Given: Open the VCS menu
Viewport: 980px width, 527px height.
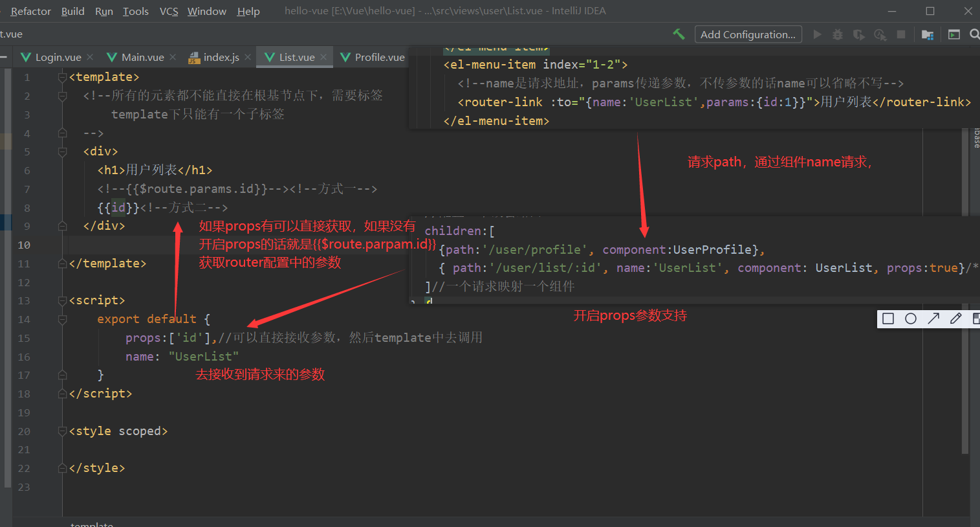Looking at the screenshot, I should coord(169,11).
